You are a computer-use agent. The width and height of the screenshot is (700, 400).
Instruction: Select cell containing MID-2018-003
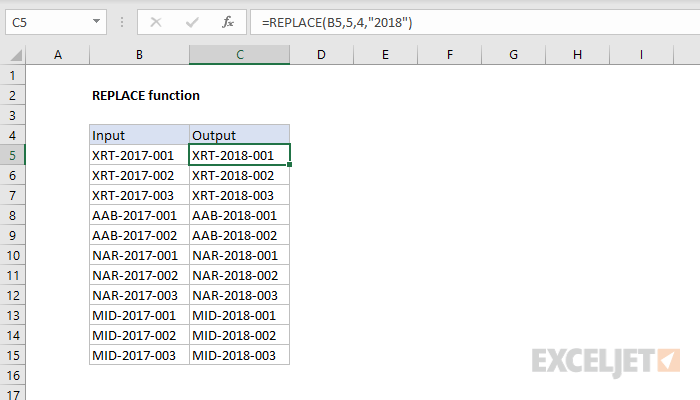pyautogui.click(x=239, y=355)
